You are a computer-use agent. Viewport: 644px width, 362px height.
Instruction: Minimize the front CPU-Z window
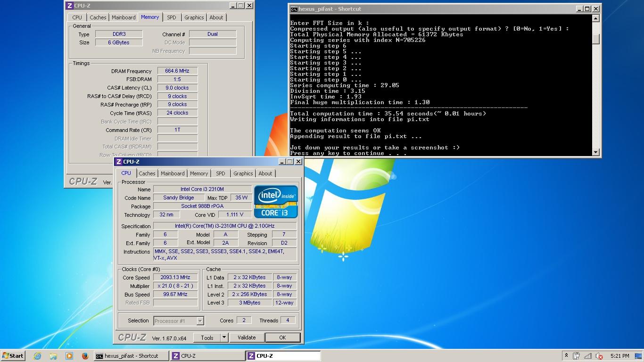[282, 162]
